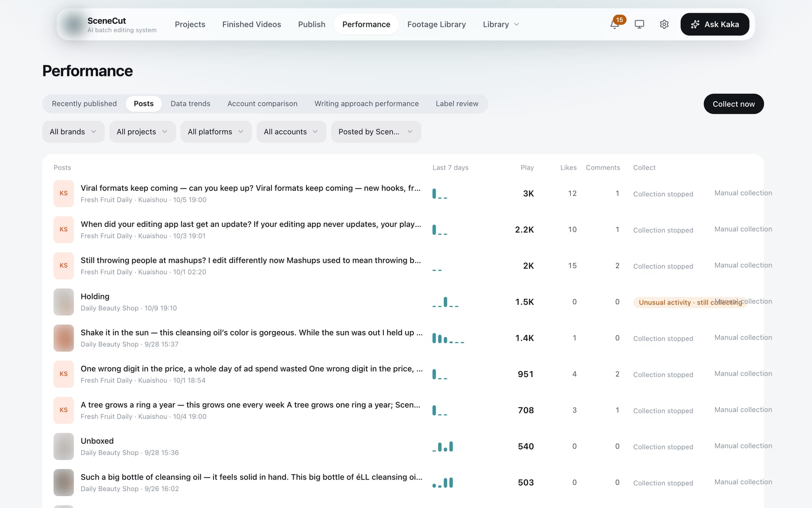Switch to Recently published tab
This screenshot has height=508, width=812.
(84, 104)
